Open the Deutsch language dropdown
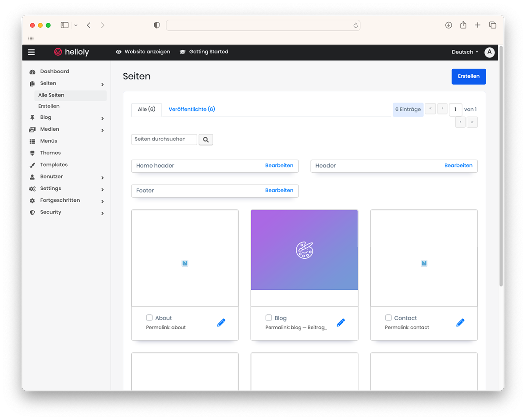This screenshot has height=420, width=526. (x=465, y=52)
